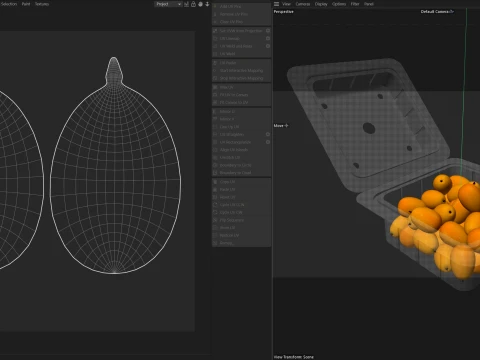
Task: Start Interactive Mapping via its icon
Action: 215,70
